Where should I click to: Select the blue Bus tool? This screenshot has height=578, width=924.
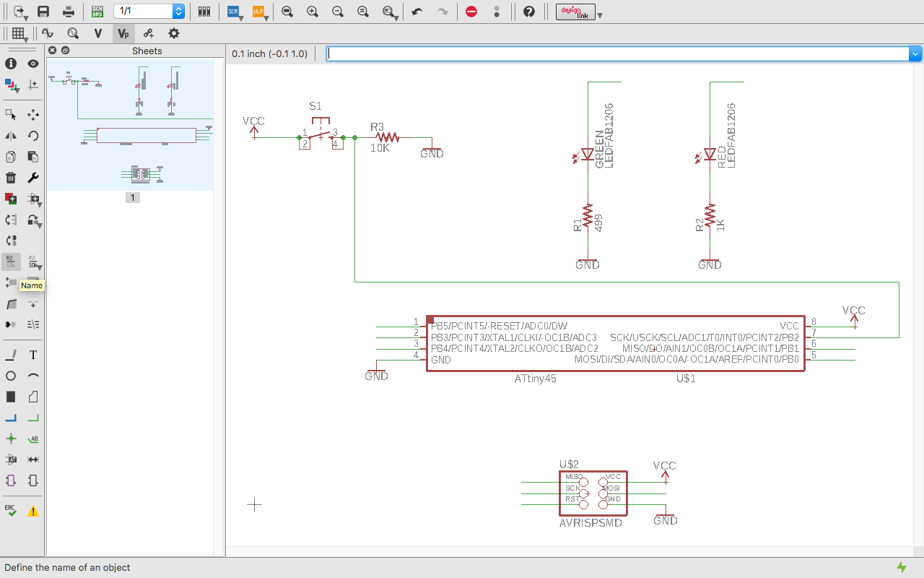click(11, 418)
